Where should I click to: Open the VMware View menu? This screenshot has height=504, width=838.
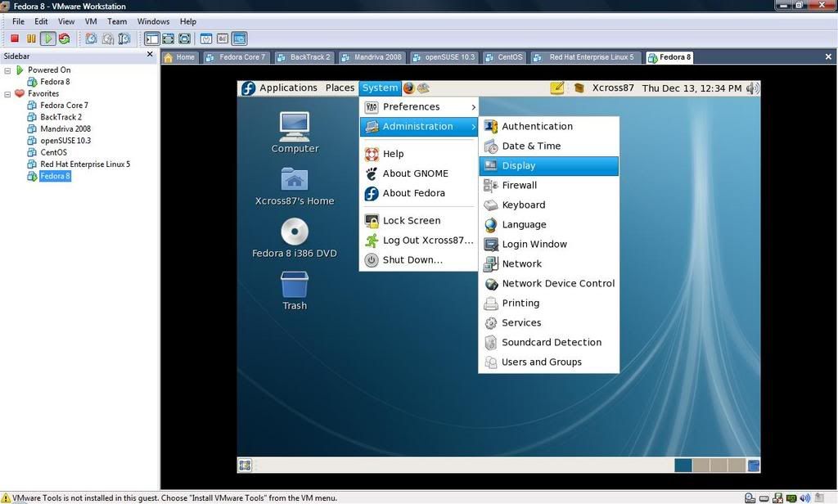pos(66,21)
